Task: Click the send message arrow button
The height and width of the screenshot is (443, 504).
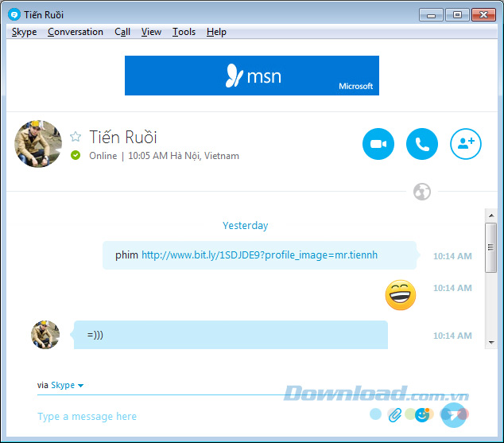Action: (454, 415)
